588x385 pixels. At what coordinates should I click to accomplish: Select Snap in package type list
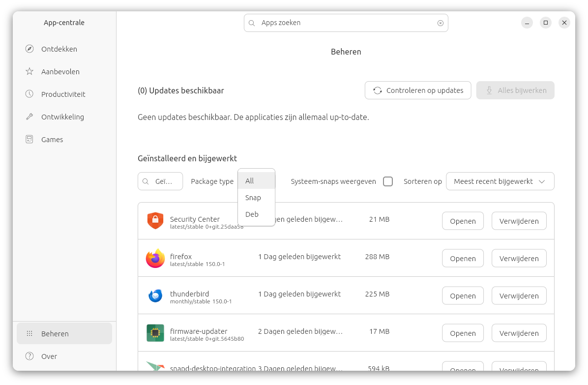click(253, 198)
